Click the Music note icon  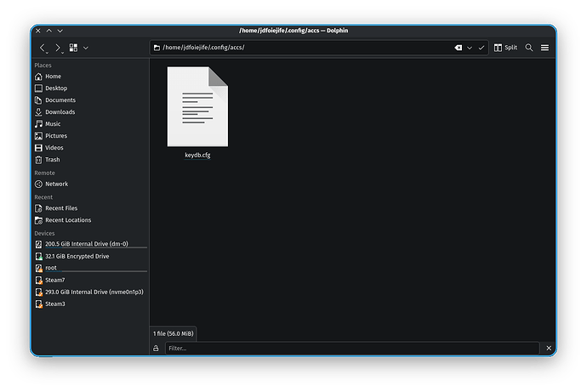tap(38, 124)
